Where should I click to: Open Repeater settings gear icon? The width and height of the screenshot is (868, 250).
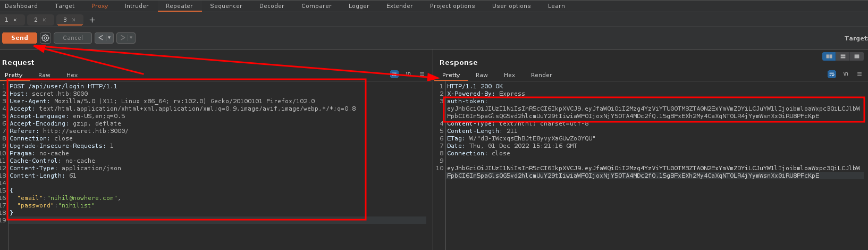[x=45, y=38]
